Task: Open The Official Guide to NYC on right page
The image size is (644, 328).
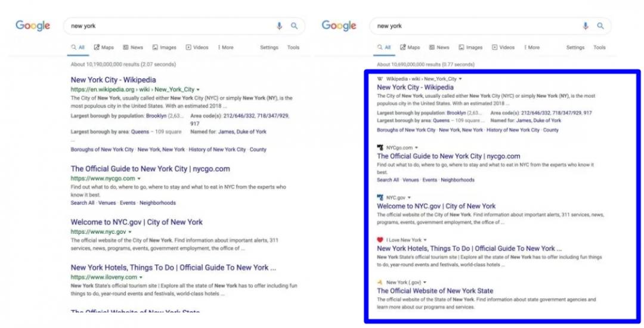Action: (x=448, y=156)
